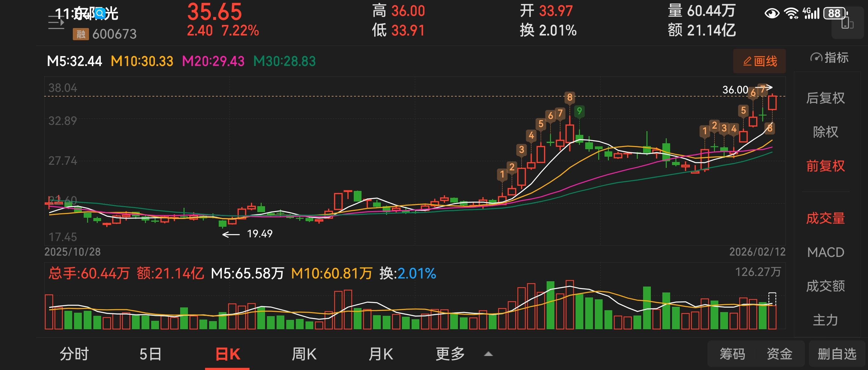The height and width of the screenshot is (370, 868).
Task: Open the 指标 indicator gauge button
Action: [x=829, y=58]
